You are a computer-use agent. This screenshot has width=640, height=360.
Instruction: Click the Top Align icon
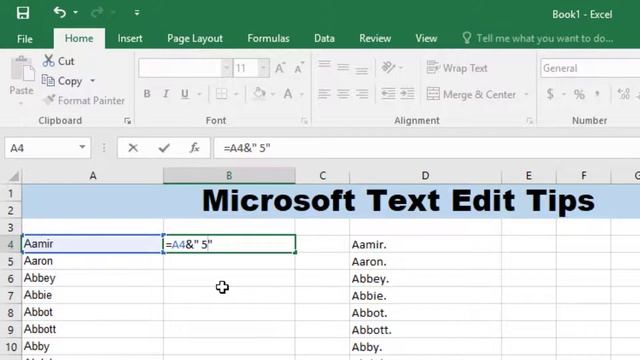click(x=324, y=65)
